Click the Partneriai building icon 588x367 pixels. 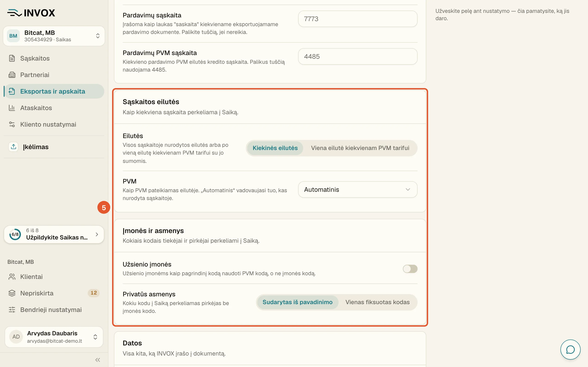pos(12,75)
